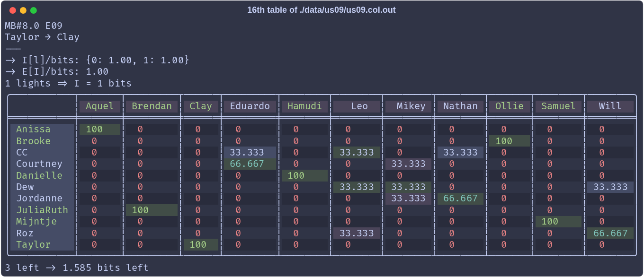Click the 100 cell for Mijntje and Samuel
The image size is (644, 277).
point(558,221)
